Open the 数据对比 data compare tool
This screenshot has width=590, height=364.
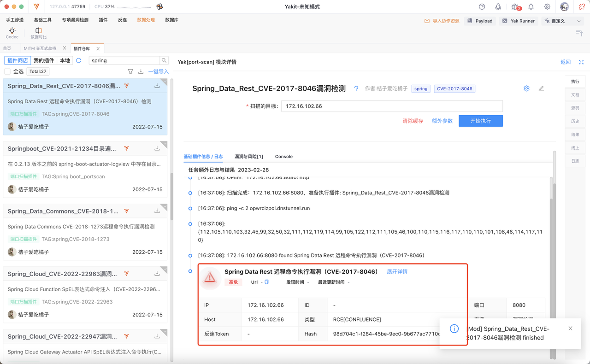(38, 33)
